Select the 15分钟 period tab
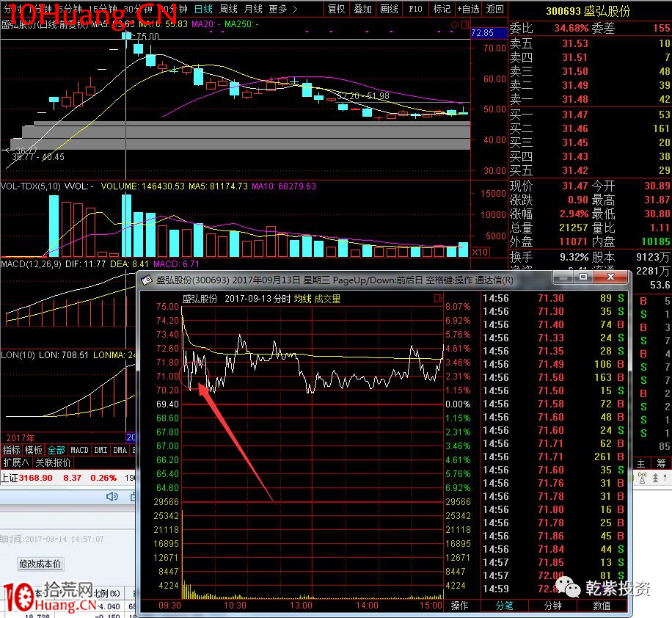This screenshot has width=672, height=618. tap(102, 9)
